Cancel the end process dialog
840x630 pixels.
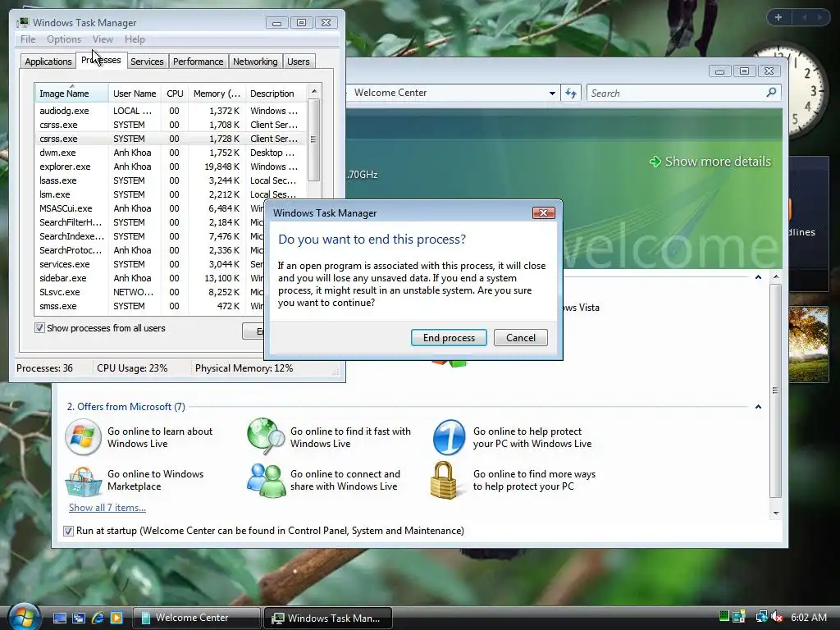(520, 337)
